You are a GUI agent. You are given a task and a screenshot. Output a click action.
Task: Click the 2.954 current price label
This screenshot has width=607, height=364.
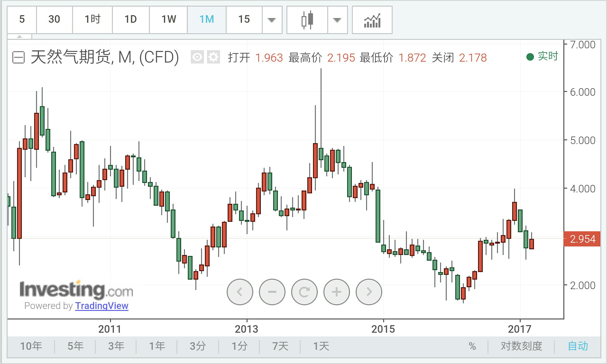pos(582,239)
